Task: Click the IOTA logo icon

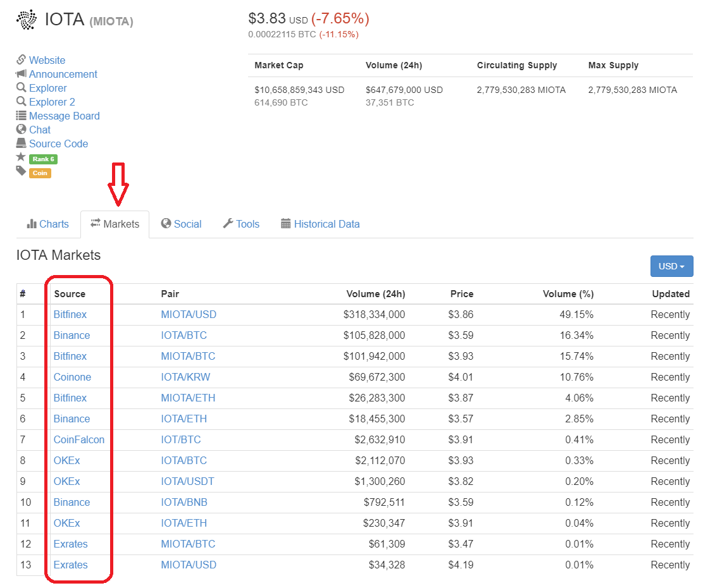Action: [27, 20]
